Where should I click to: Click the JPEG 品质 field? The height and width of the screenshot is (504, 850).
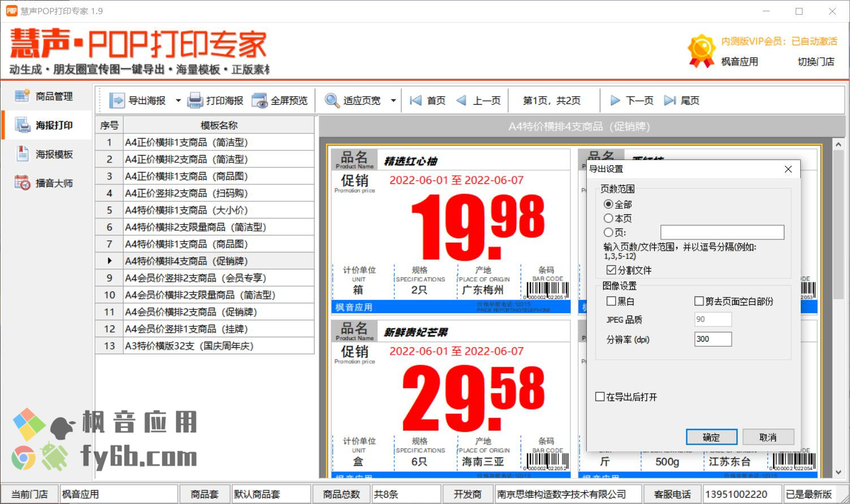(713, 320)
